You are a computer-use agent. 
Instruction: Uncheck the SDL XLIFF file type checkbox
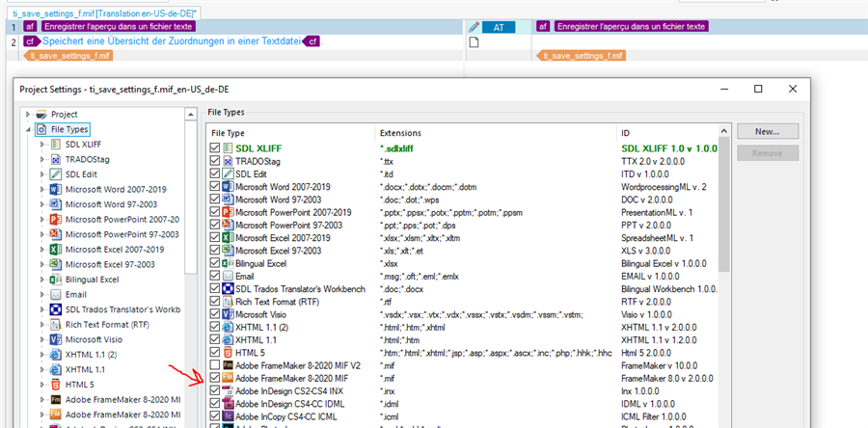[x=215, y=148]
